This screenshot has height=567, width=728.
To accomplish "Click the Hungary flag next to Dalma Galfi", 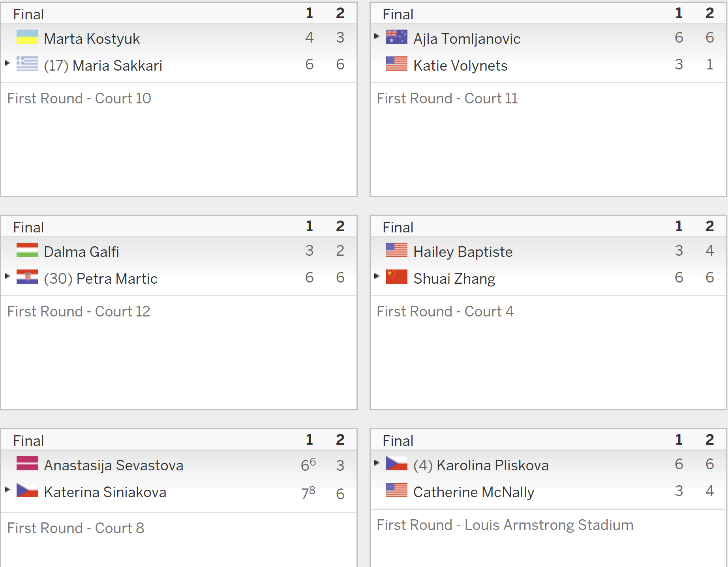I will tap(27, 250).
